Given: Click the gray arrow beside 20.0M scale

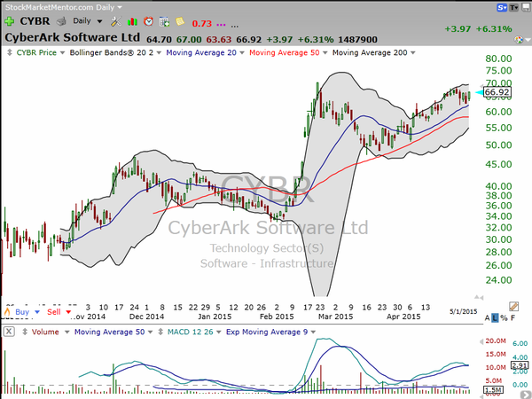Looking at the screenshot, I should 481,341.
